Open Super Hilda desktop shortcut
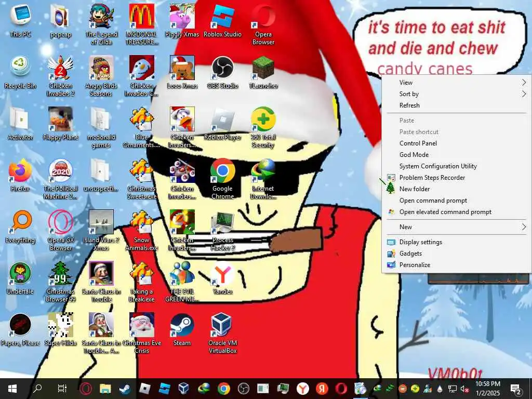This screenshot has width=532, height=399. click(60, 330)
